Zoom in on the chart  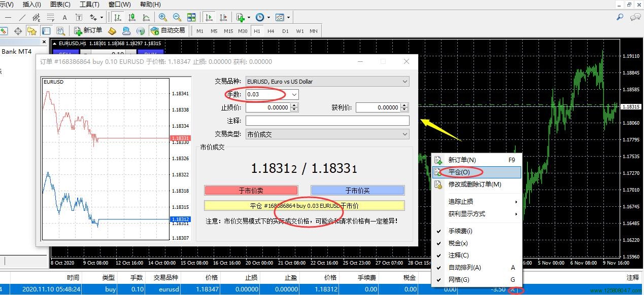coord(163,17)
